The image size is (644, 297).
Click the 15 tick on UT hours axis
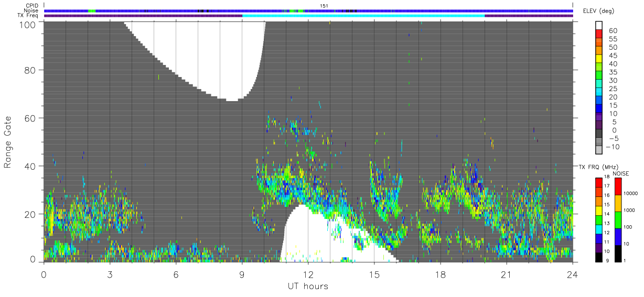coord(374,275)
